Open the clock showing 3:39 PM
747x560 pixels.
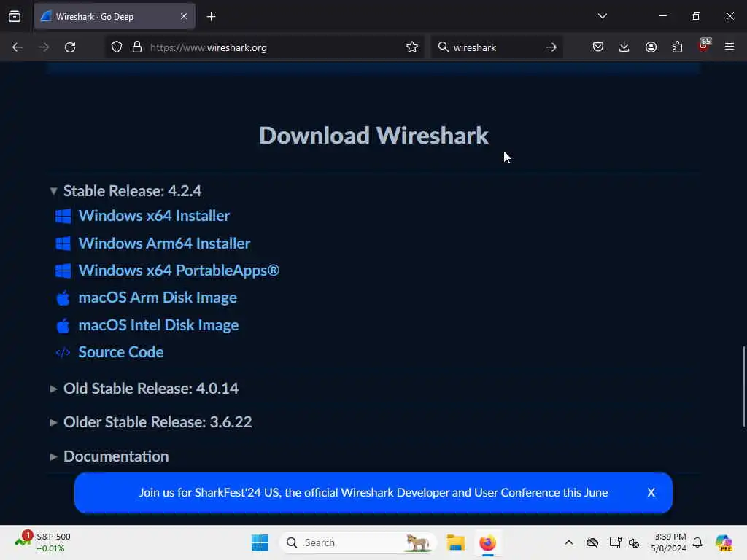668,542
